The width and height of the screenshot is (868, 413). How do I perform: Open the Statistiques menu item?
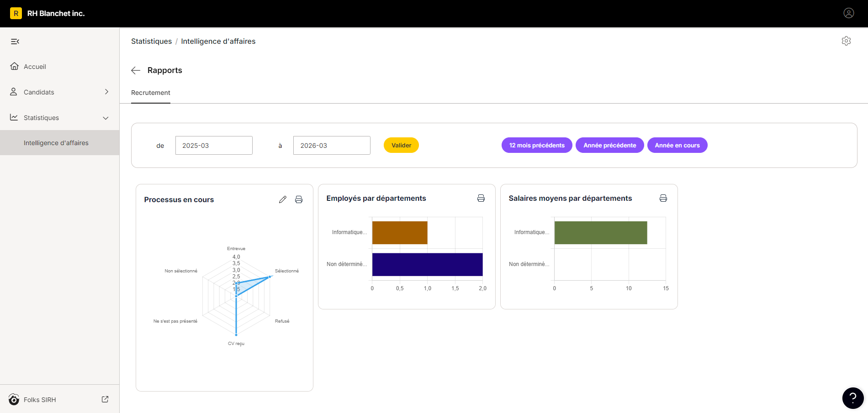point(59,118)
